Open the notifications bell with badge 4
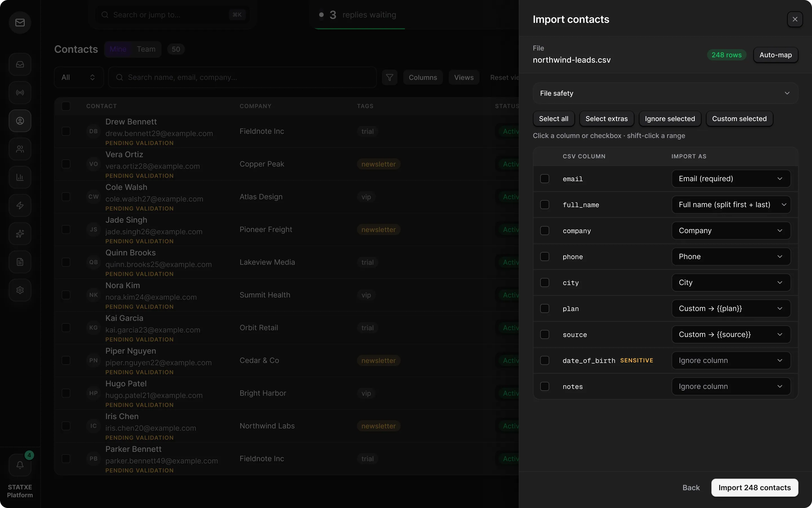The image size is (812, 508). point(20,465)
